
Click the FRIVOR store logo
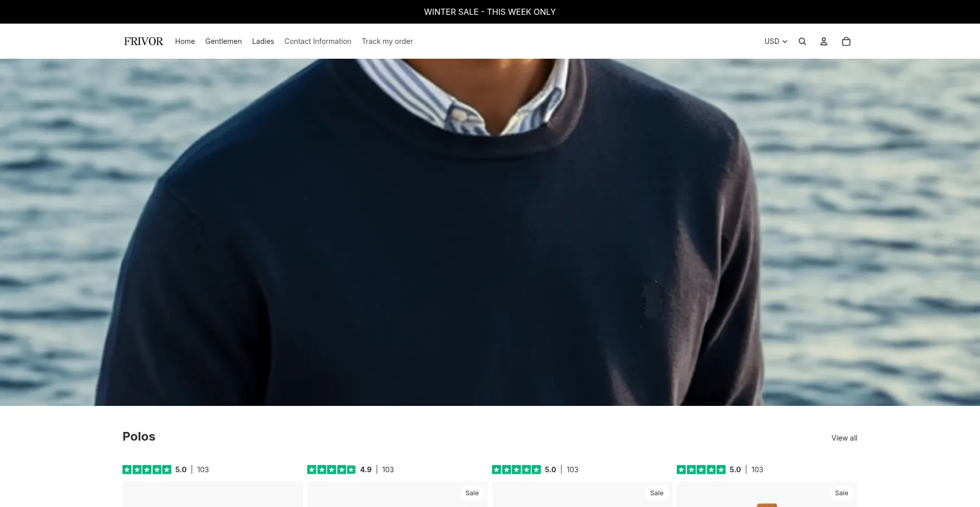click(143, 41)
